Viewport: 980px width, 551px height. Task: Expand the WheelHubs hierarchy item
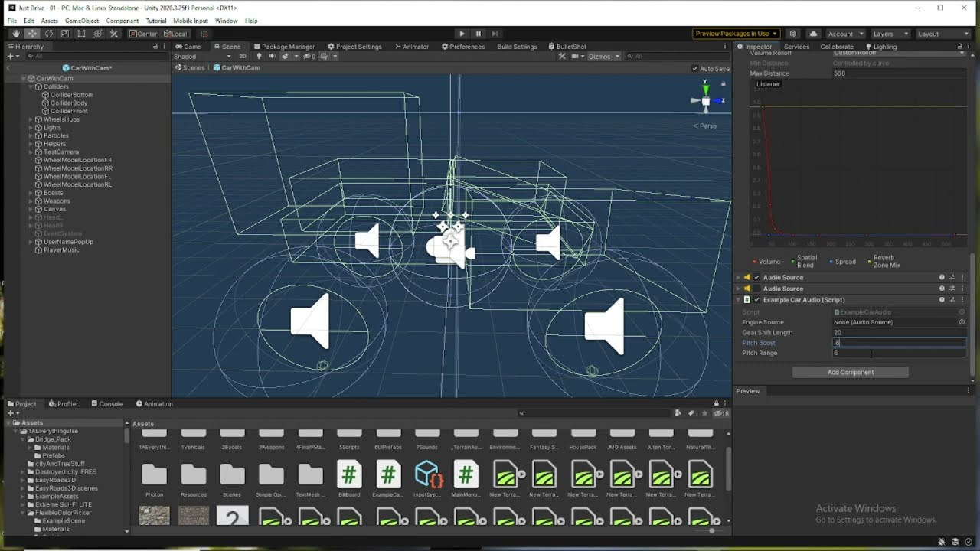[x=31, y=119]
